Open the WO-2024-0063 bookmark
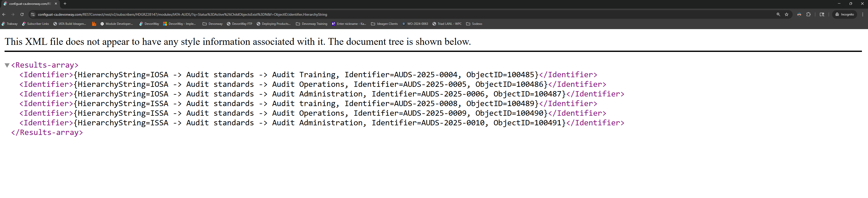The height and width of the screenshot is (198, 868). point(415,24)
